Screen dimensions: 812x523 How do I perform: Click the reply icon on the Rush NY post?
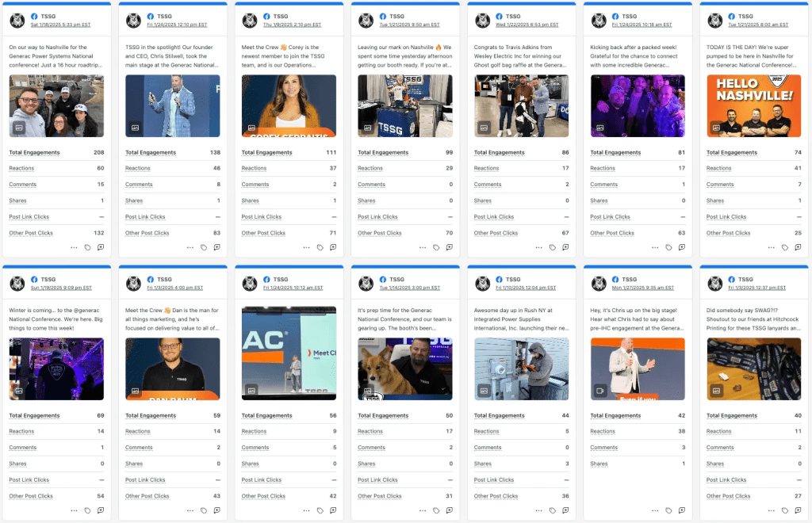565,510
